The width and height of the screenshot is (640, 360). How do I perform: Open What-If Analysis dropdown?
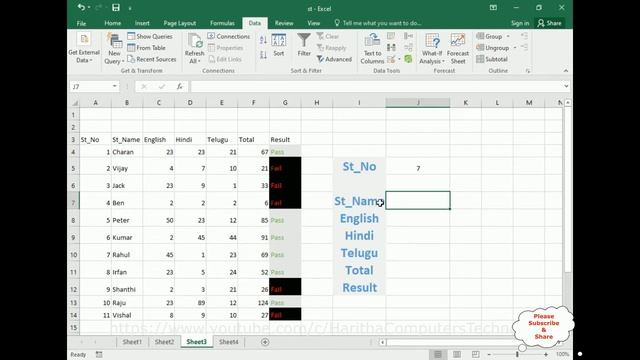432,49
